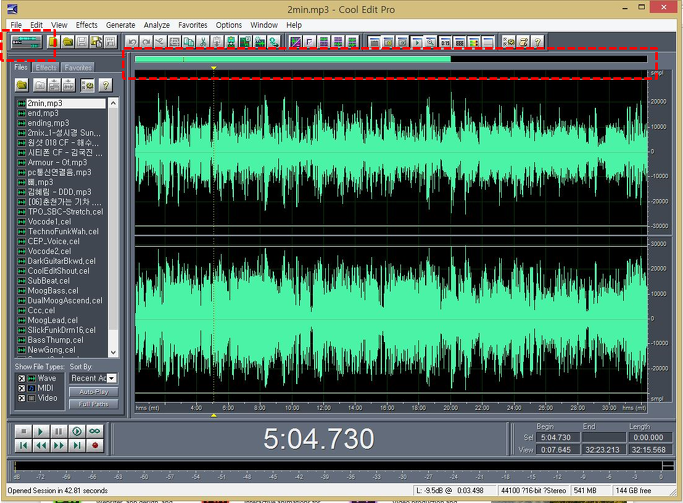Select TechnoFunkWah.cel in file list

pyautogui.click(x=61, y=231)
